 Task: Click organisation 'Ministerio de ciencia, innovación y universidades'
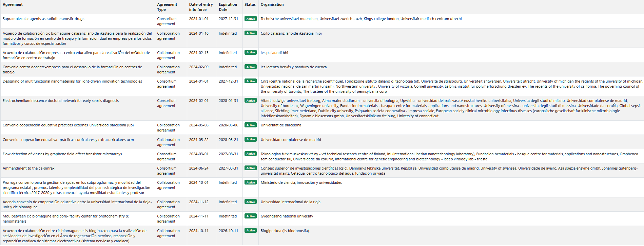[301, 182]
